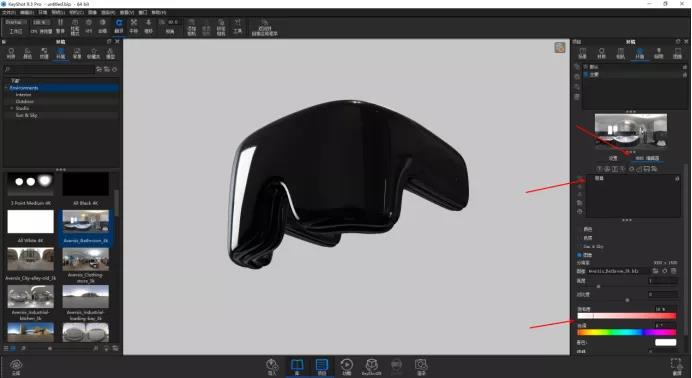
Task: Open the Tools ribbon icon
Action: [237, 26]
